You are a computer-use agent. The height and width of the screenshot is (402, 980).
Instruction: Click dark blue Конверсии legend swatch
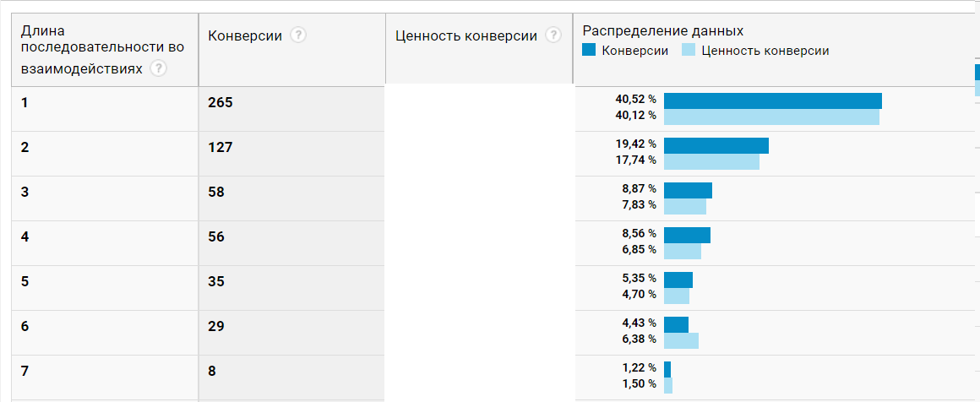point(590,51)
